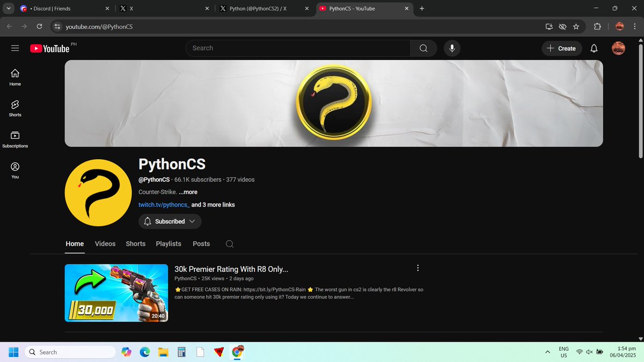The image size is (644, 362).
Task: Click '377 videos' text
Action: coord(240,180)
